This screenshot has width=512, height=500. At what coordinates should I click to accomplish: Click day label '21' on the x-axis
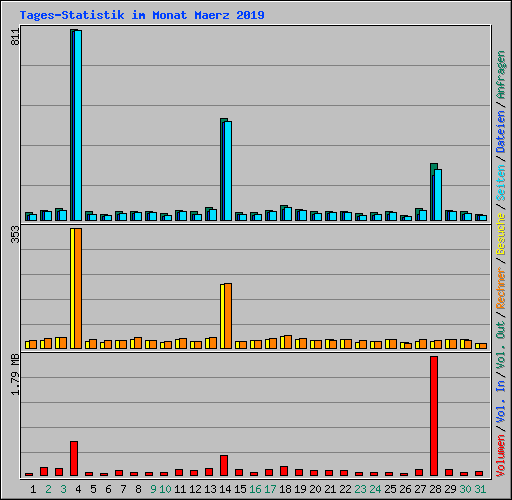point(330,489)
